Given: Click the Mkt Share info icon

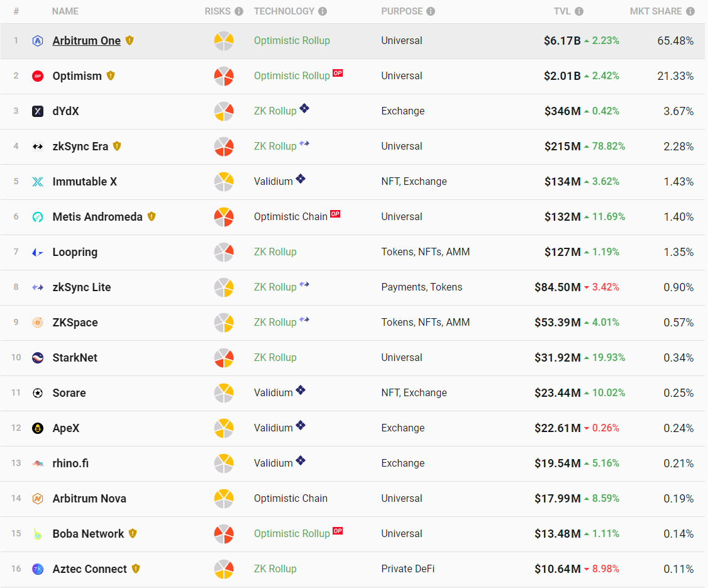Looking at the screenshot, I should click(x=690, y=11).
